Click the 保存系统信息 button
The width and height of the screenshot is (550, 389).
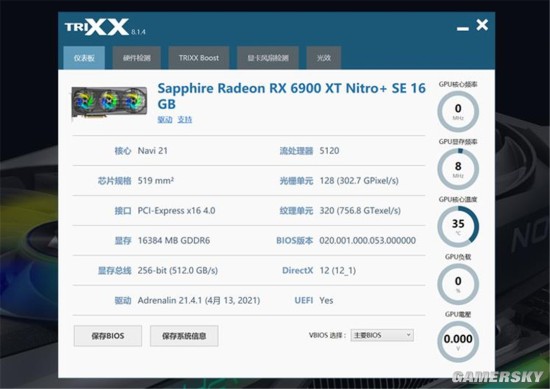coord(184,336)
